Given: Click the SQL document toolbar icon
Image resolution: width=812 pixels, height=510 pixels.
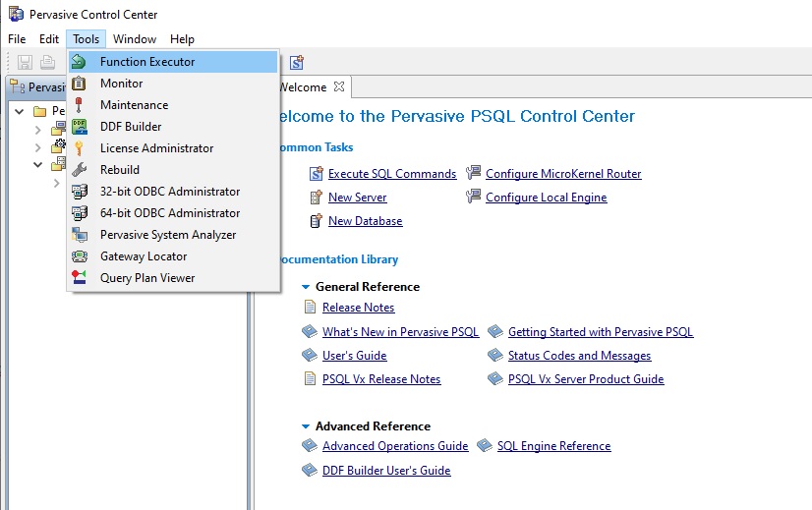Looking at the screenshot, I should click(297, 63).
